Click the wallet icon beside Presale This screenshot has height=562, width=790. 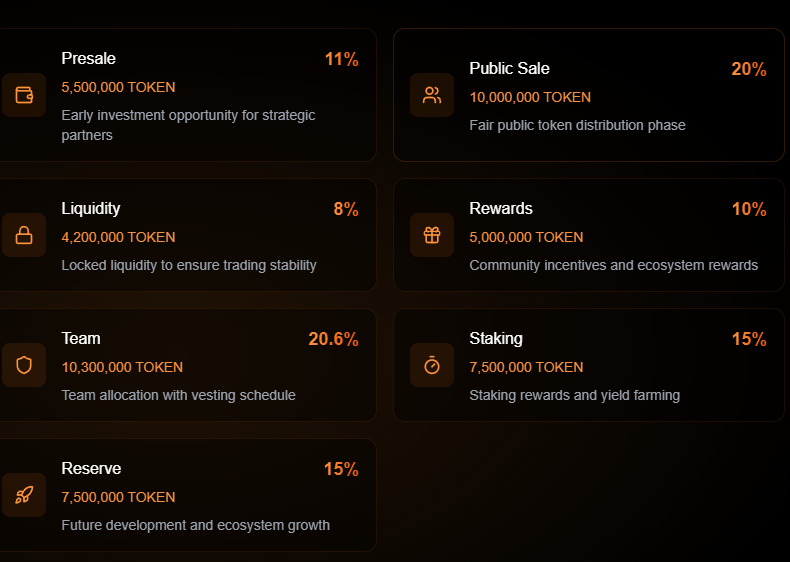coord(24,95)
